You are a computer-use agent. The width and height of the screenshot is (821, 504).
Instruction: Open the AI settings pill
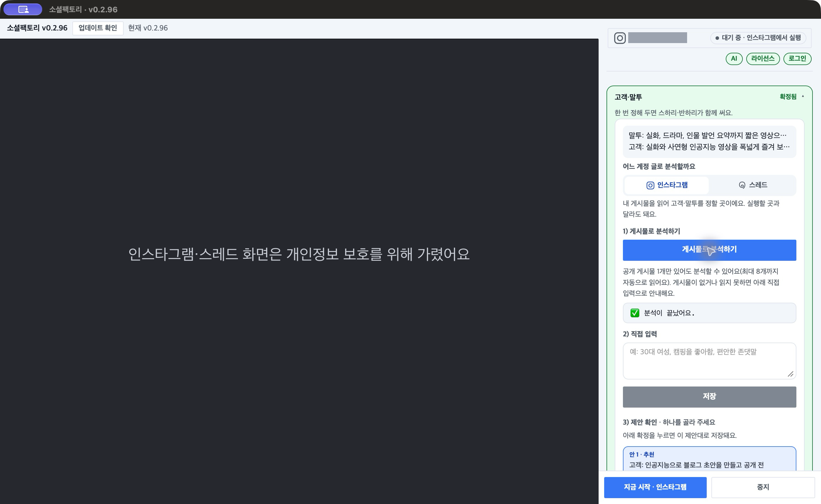(x=734, y=59)
